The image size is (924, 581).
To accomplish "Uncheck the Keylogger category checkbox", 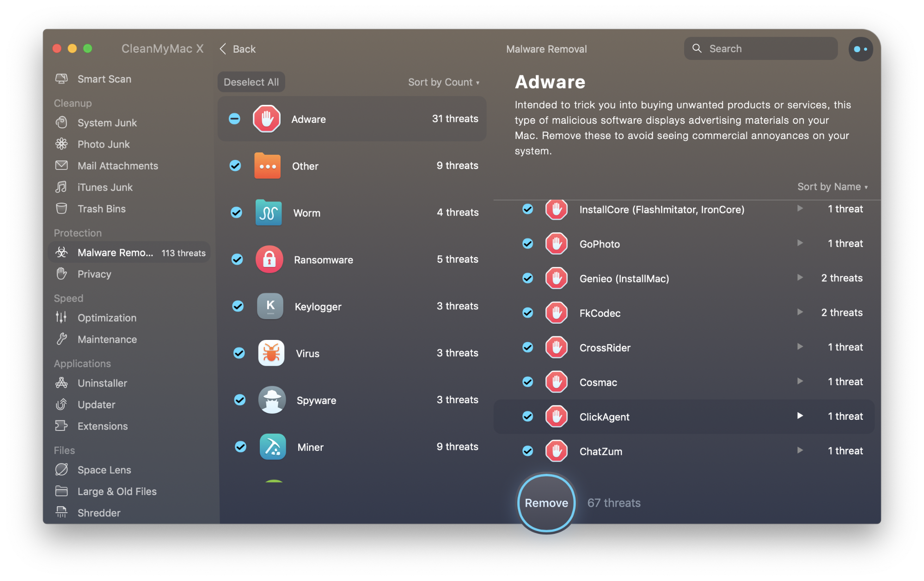I will click(x=238, y=306).
